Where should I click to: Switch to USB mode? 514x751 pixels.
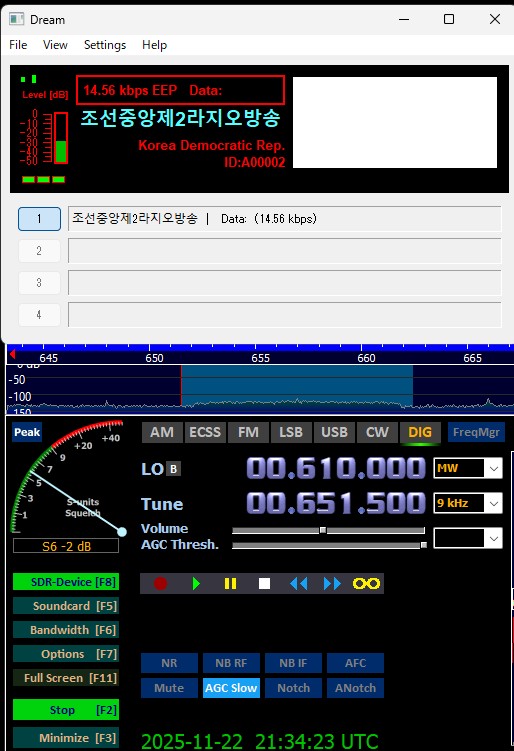(x=334, y=432)
